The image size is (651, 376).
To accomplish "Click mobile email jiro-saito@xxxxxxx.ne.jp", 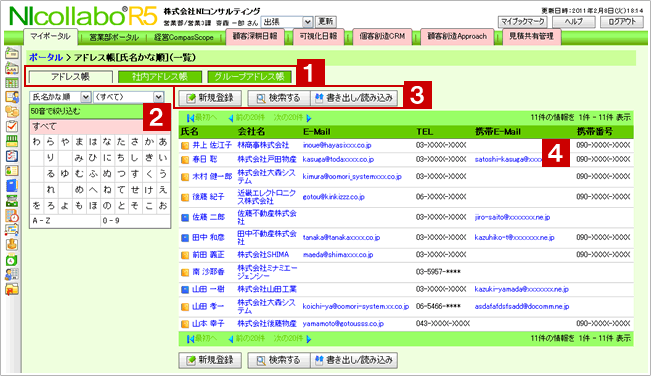I will tap(512, 217).
